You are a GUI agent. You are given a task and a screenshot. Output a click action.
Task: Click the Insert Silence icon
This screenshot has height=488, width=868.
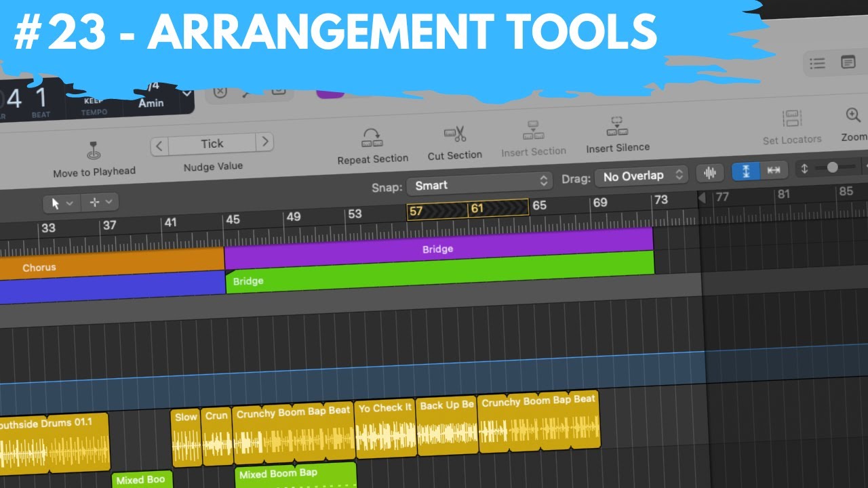coord(616,126)
